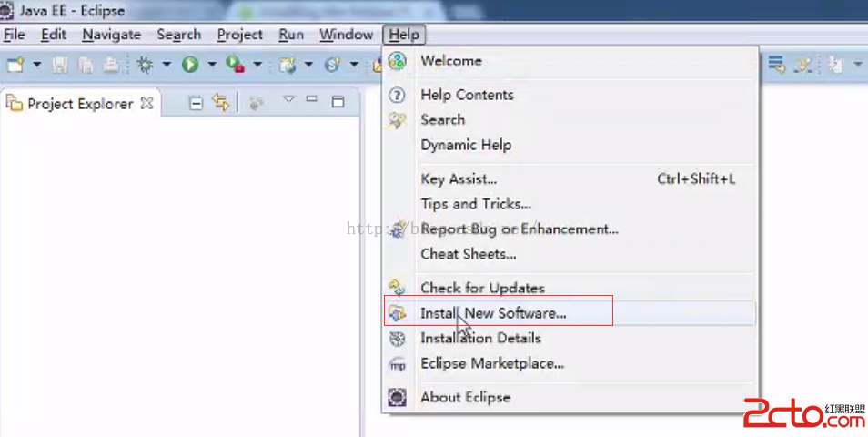Open the Edit menu
868x437 pixels.
[54, 35]
